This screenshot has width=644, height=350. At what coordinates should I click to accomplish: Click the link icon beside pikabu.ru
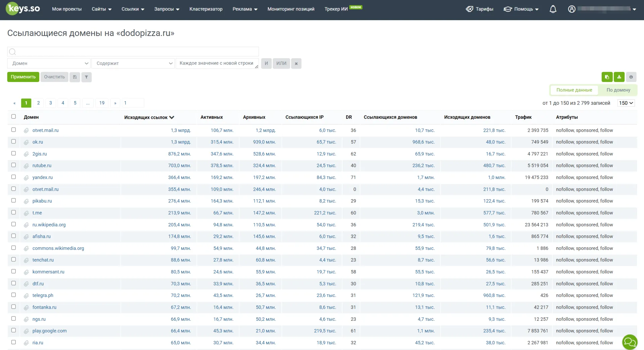[x=26, y=201]
